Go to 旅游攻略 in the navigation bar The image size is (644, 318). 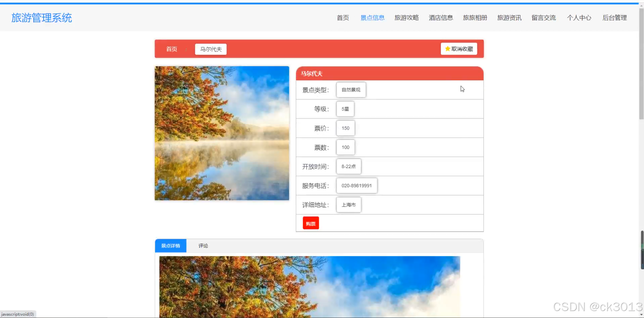pos(407,18)
